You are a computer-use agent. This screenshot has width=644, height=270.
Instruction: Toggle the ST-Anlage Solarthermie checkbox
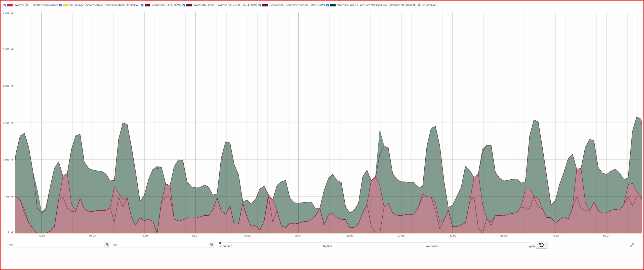[60, 5]
